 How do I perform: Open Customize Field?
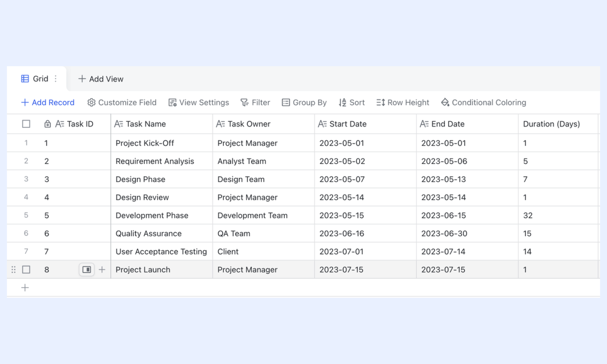122,103
